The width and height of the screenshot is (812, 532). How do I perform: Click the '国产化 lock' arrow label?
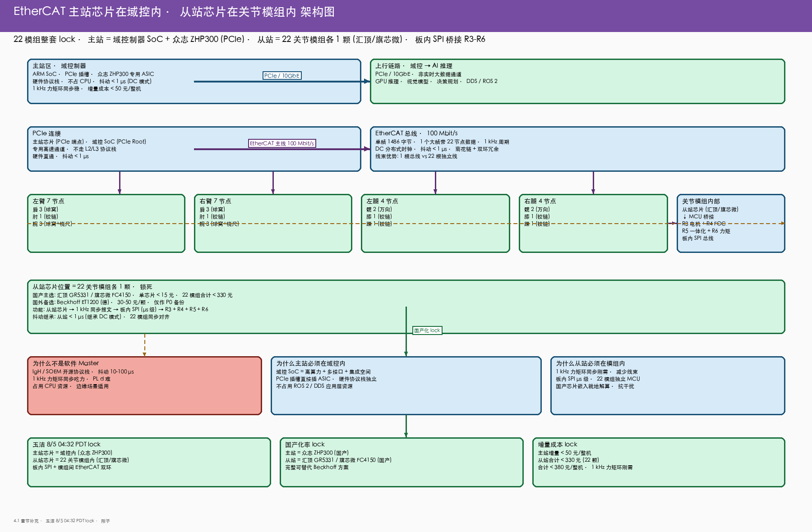pos(427,330)
